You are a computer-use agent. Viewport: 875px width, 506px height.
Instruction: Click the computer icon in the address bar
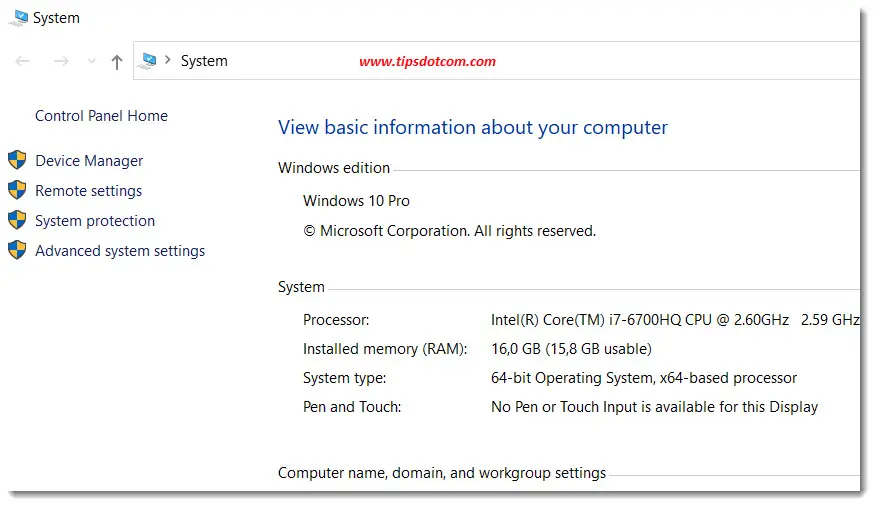pyautogui.click(x=148, y=61)
